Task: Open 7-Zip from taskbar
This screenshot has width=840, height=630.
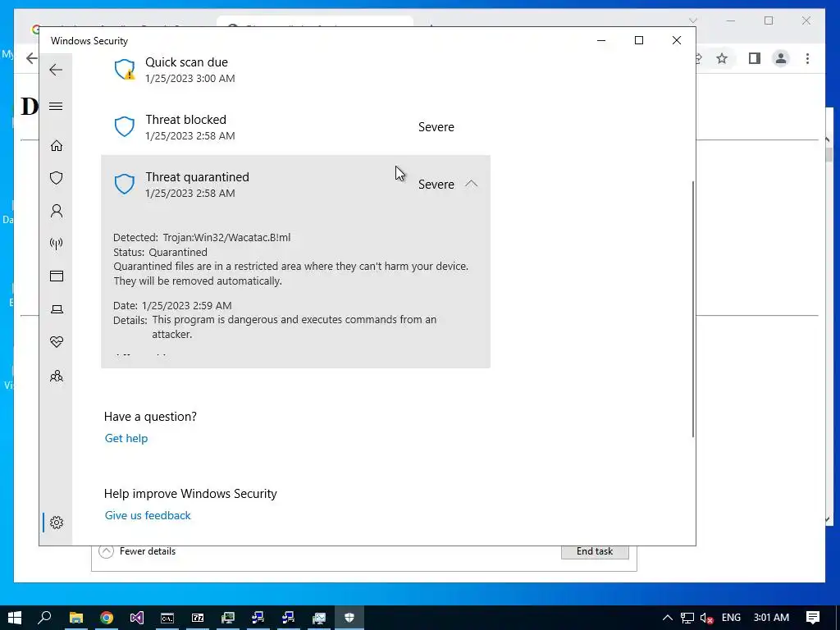Action: click(x=198, y=618)
